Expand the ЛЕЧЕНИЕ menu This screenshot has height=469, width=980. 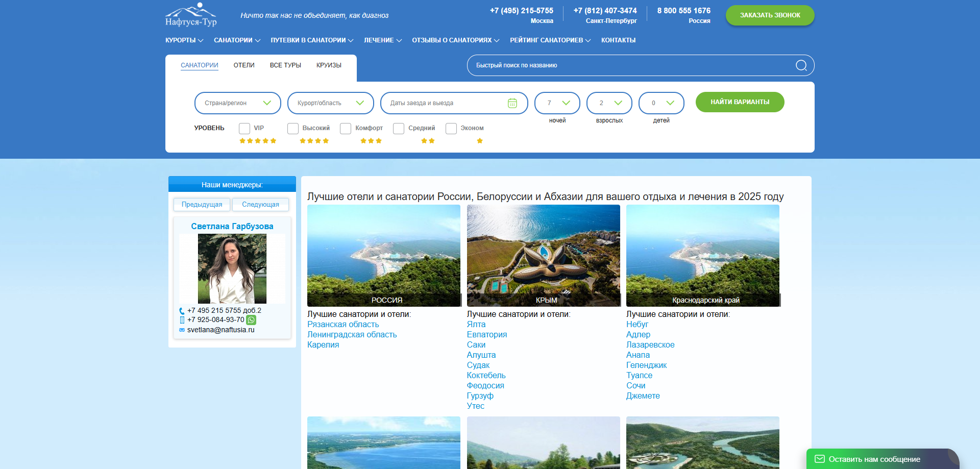pyautogui.click(x=383, y=40)
